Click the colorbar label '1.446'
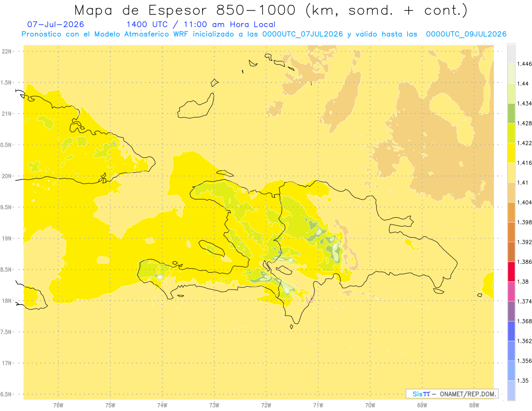Screen dimensions: 532x411 click(x=524, y=64)
